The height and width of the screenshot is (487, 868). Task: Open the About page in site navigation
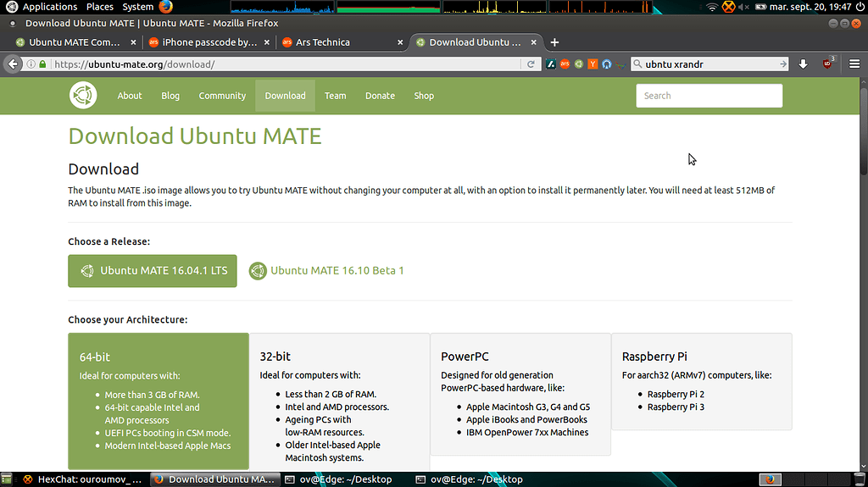click(130, 96)
